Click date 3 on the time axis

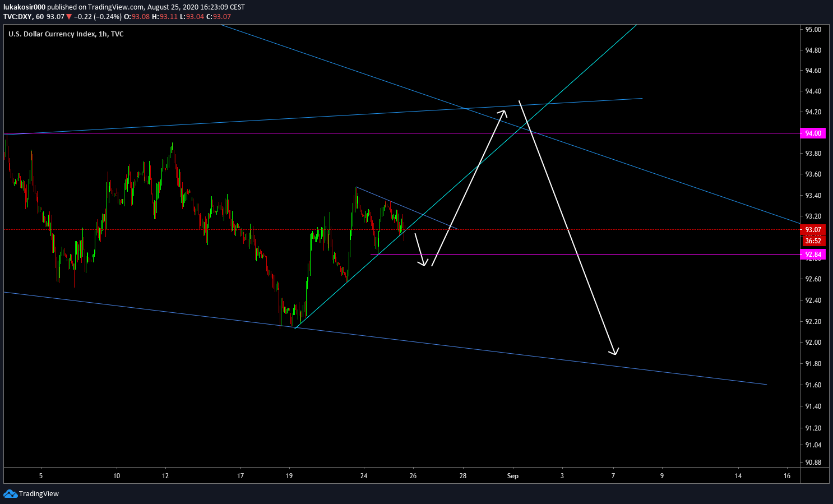pos(562,476)
